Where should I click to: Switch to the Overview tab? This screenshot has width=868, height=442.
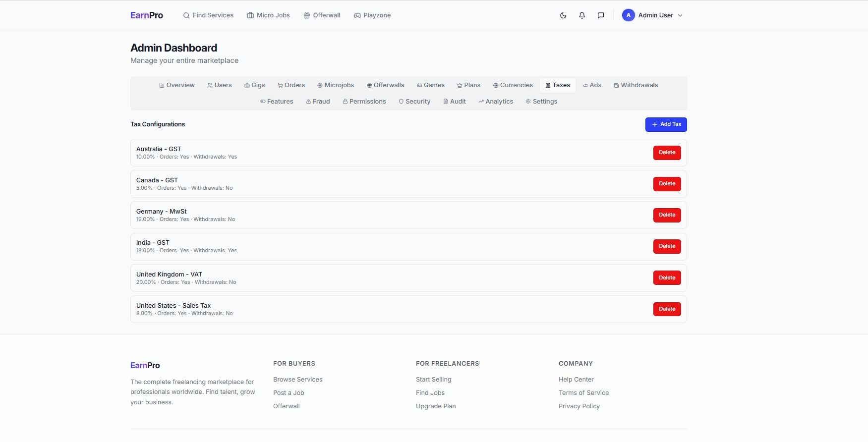(177, 85)
